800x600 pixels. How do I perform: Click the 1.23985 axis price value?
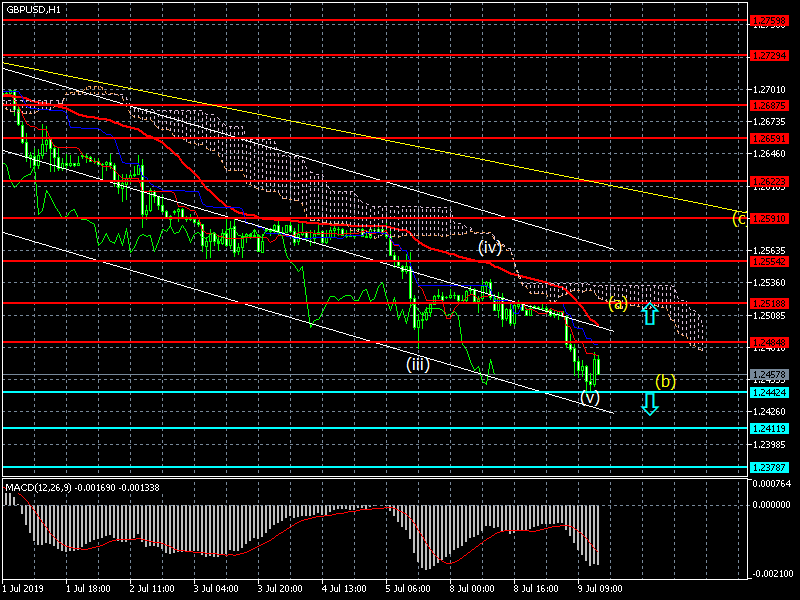click(x=769, y=445)
